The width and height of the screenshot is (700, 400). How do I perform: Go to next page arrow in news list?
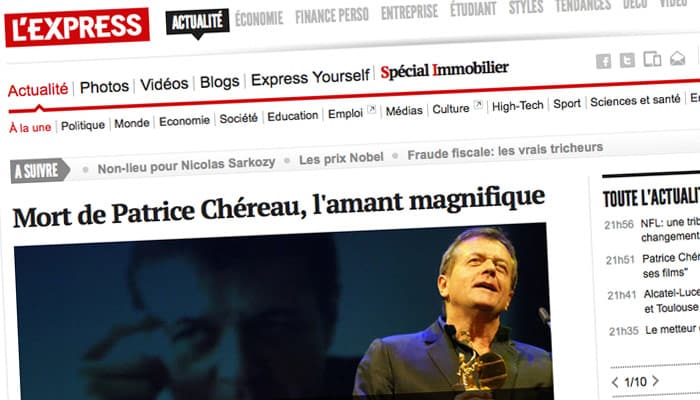(x=655, y=381)
